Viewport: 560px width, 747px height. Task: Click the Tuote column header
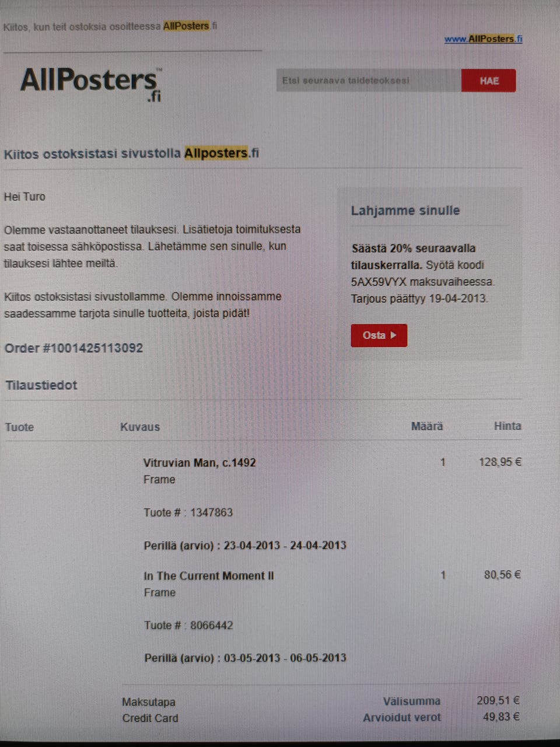(x=19, y=427)
